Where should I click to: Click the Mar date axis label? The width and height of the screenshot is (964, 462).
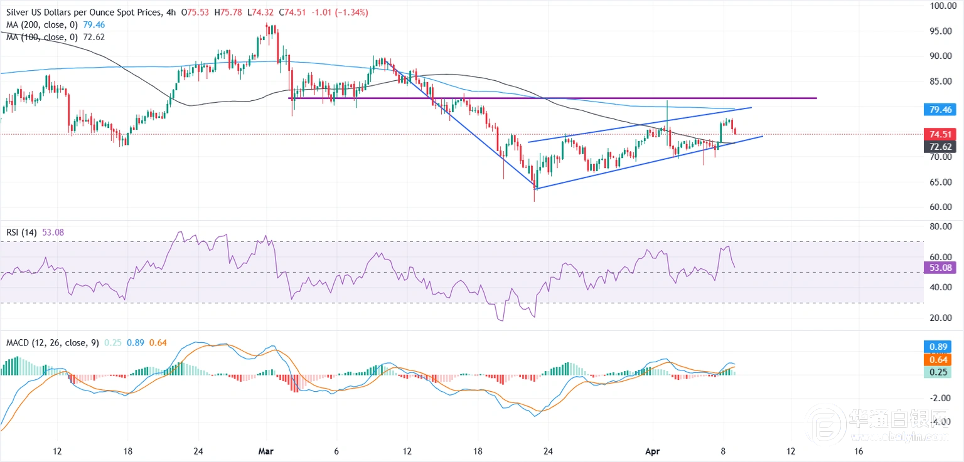pos(267,450)
